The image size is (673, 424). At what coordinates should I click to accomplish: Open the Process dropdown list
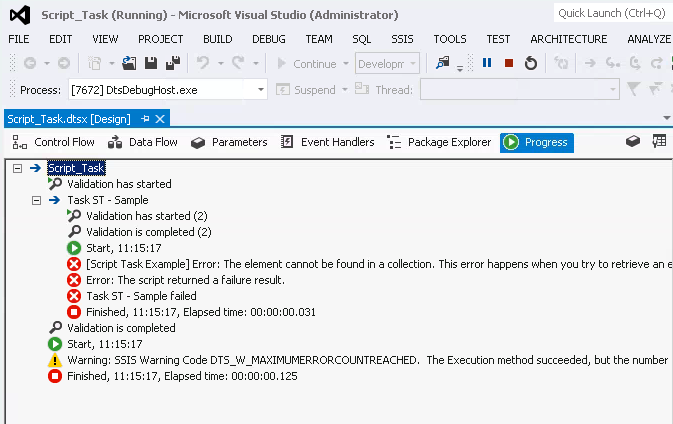click(x=261, y=90)
